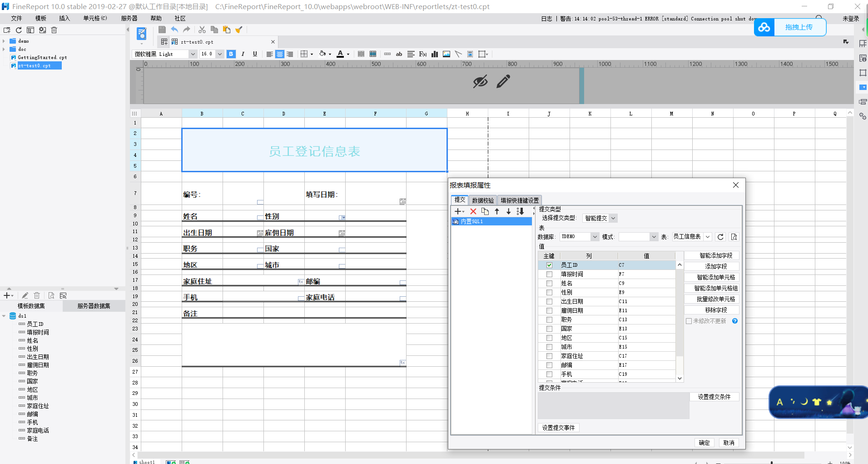Enable the 未修改不更新 checkbox
Screen dimensions: 868x464
(689, 321)
